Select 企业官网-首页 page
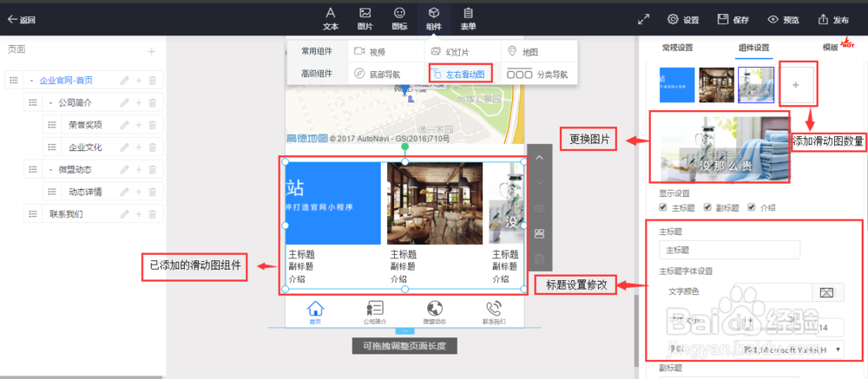868x379 pixels. click(x=66, y=81)
